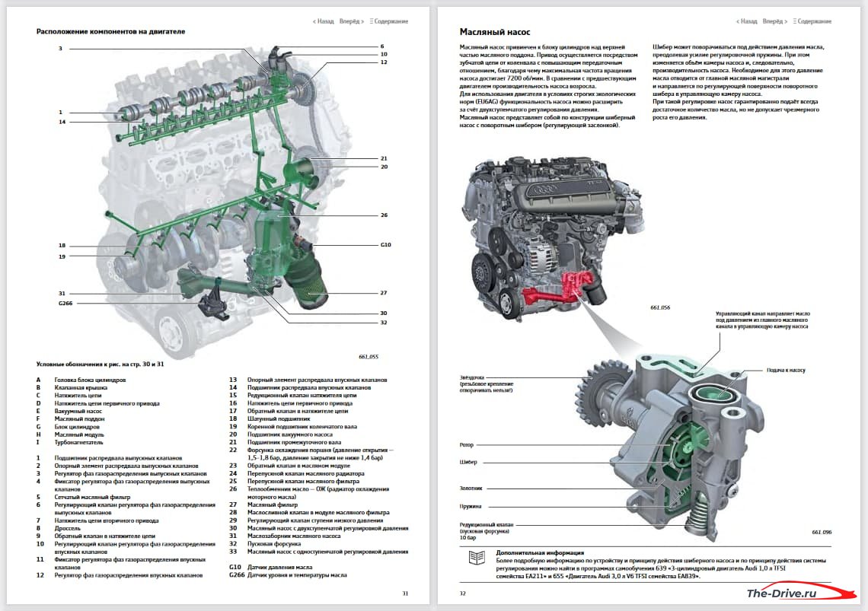Select legend entry "Головка блока цилиндров"
Viewport: 868px width, 611px height.
click(x=91, y=380)
